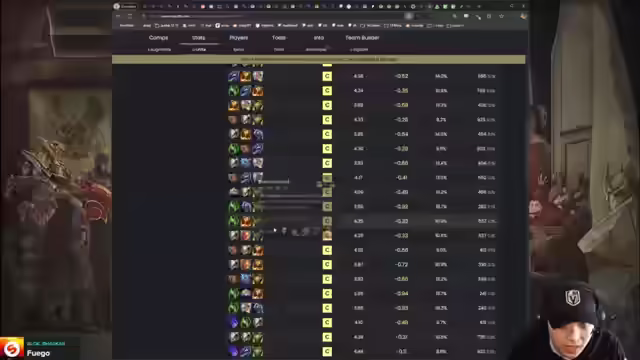Click first item icon in the -0.72 row
The image size is (640, 360).
point(233,264)
